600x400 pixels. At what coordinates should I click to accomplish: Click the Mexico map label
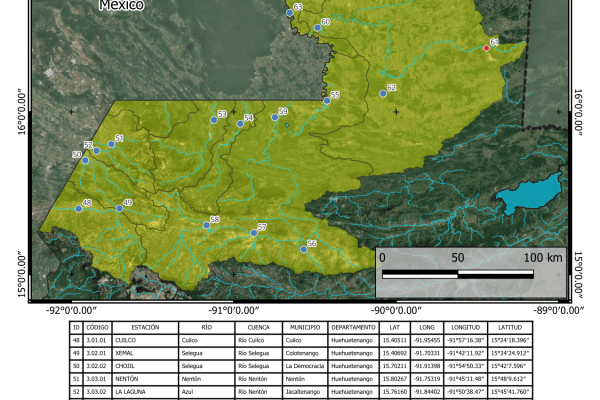(120, 6)
